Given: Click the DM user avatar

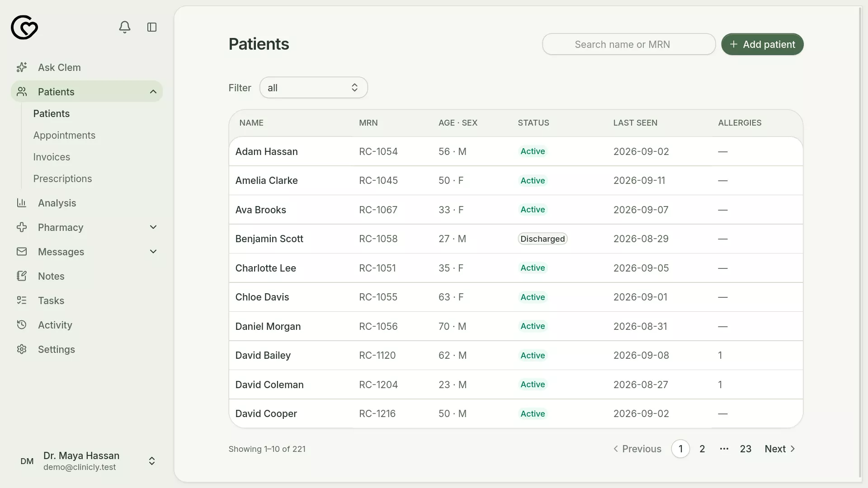Looking at the screenshot, I should pos(27,461).
